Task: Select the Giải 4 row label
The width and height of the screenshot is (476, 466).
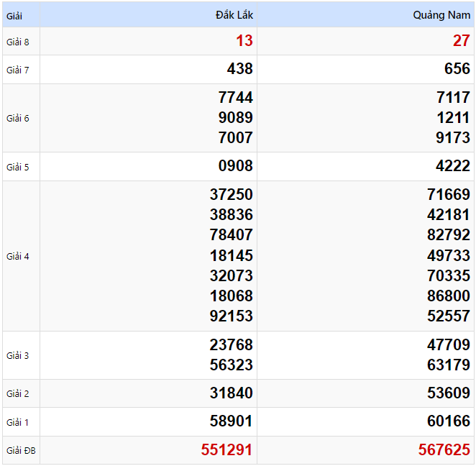Action: [18, 256]
